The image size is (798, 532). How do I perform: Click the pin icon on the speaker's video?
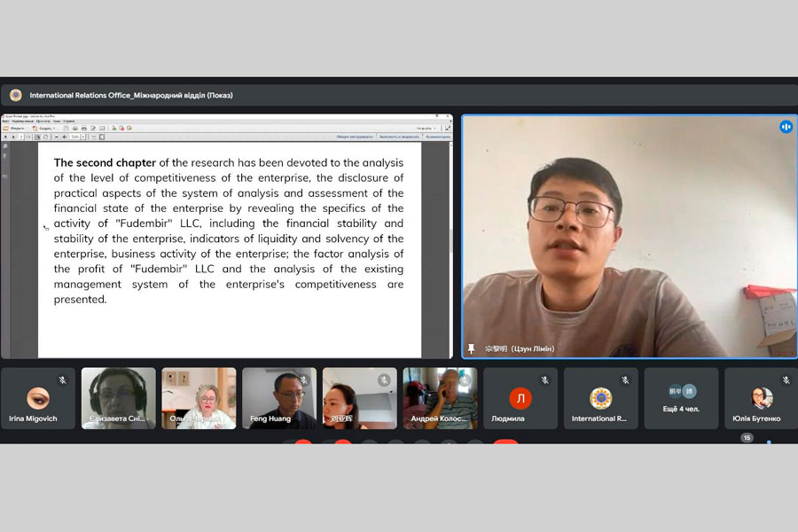coord(471,348)
